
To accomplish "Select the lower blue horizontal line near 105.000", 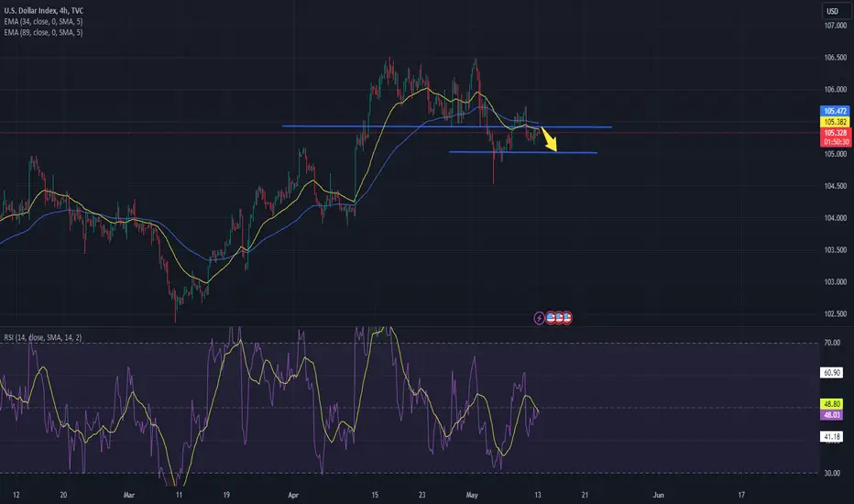I will 523,152.
